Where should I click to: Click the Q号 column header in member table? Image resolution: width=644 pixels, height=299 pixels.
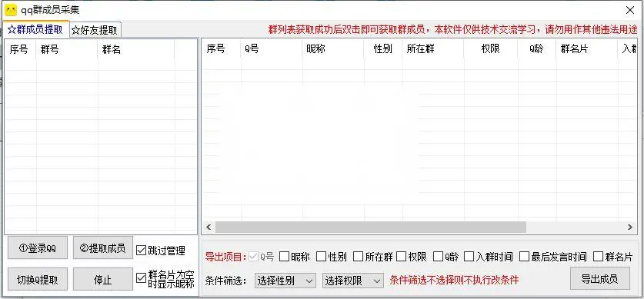(272, 49)
